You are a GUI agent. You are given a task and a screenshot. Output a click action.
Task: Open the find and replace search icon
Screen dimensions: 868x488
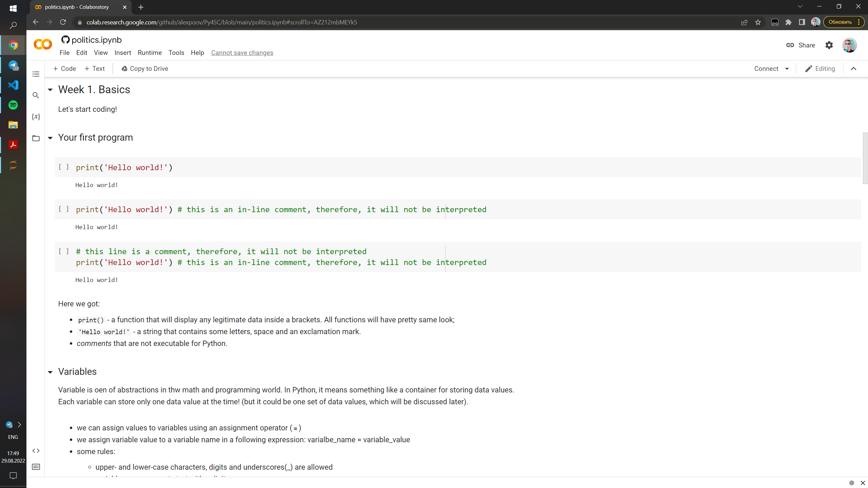(x=36, y=95)
